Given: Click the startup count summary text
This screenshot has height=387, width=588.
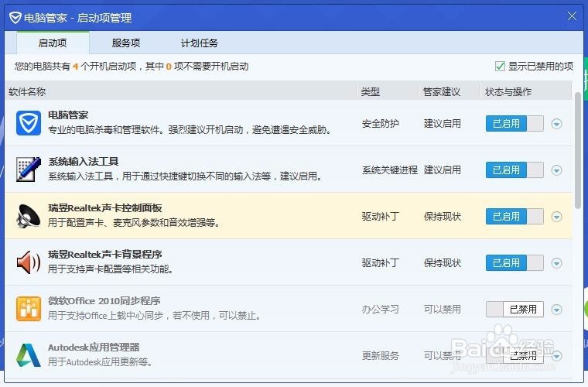Looking at the screenshot, I should coord(132,67).
